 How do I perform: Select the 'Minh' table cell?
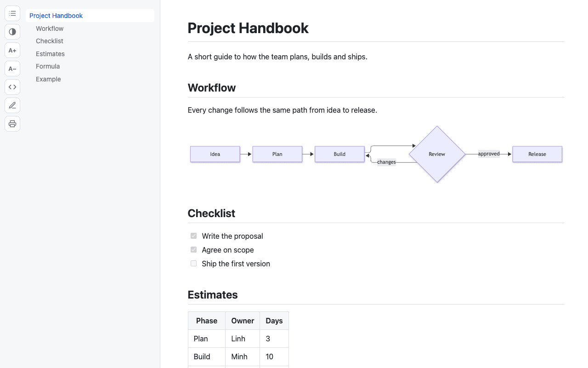[x=243, y=356]
